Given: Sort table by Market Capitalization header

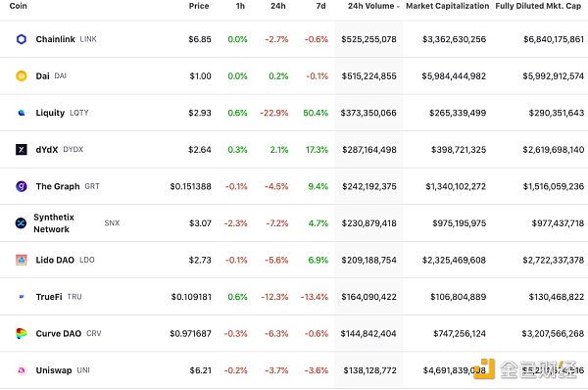Looking at the screenshot, I should (x=448, y=6).
